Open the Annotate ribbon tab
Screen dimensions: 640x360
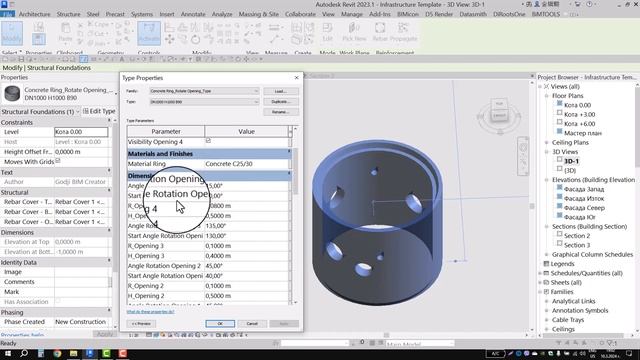coord(193,14)
